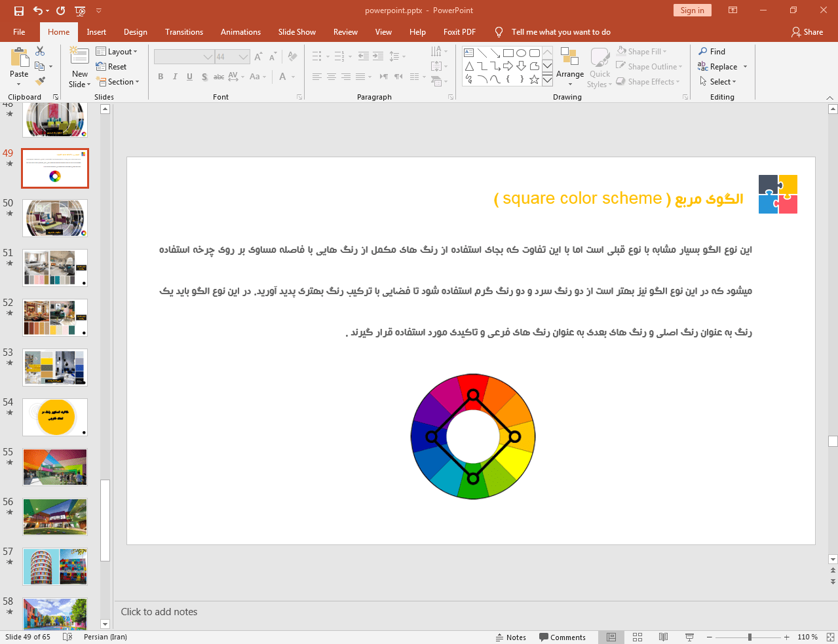Viewport: 838px width, 644px height.
Task: Switch to the Insert tab
Action: [96, 31]
